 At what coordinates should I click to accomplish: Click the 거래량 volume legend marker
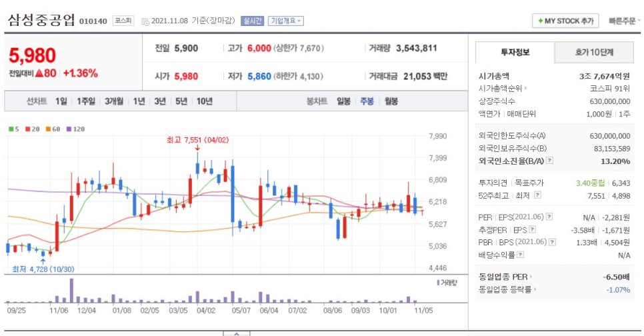pyautogui.click(x=447, y=283)
